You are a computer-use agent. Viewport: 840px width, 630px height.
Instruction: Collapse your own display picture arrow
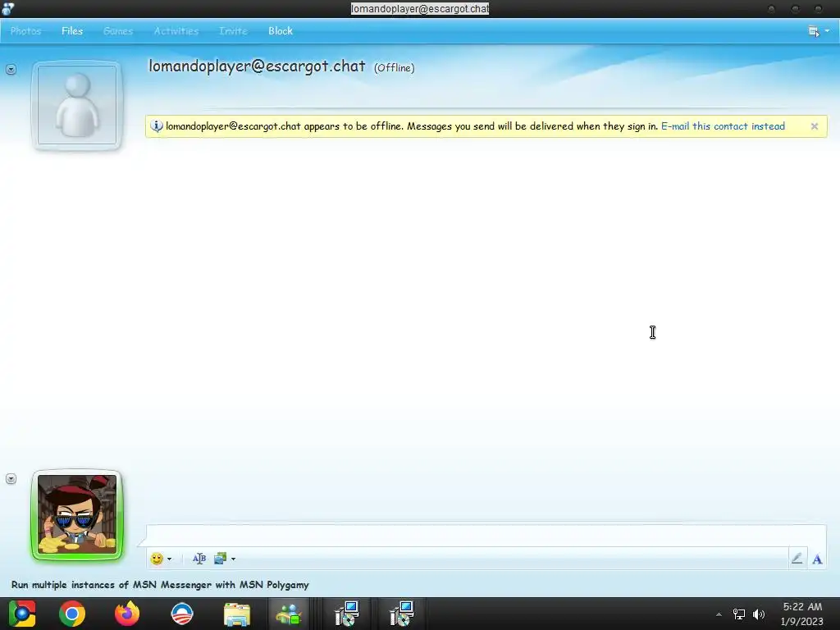pyautogui.click(x=11, y=479)
